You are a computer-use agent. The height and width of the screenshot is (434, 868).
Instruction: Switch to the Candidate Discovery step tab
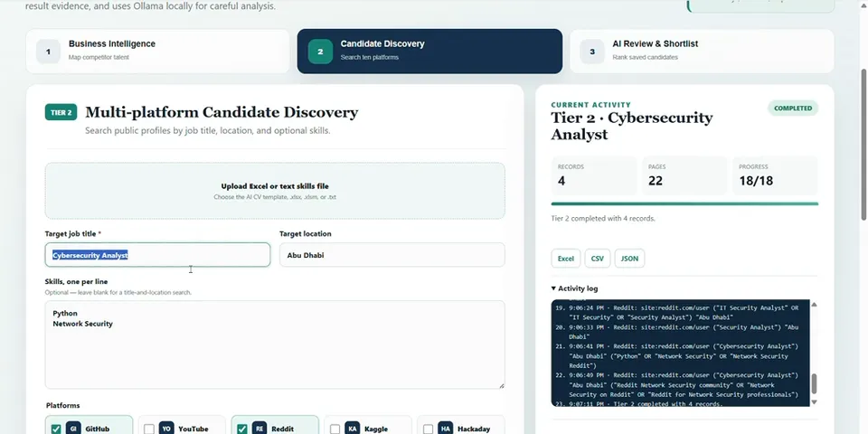[x=429, y=51]
